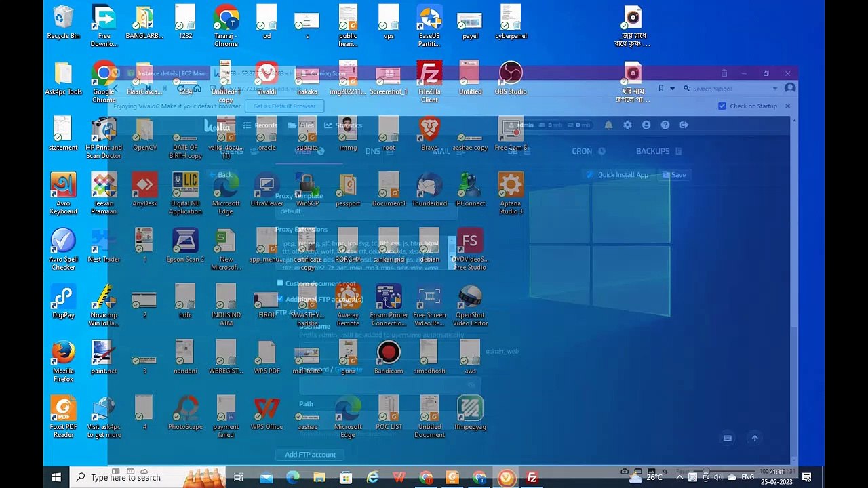Open the Windows Start menu
The height and width of the screenshot is (488, 868).
coord(56,477)
